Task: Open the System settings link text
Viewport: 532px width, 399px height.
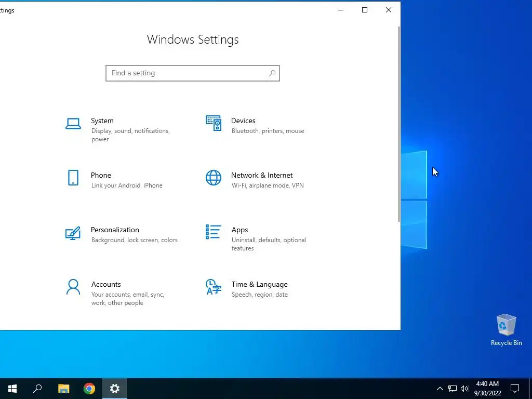Action: point(102,121)
